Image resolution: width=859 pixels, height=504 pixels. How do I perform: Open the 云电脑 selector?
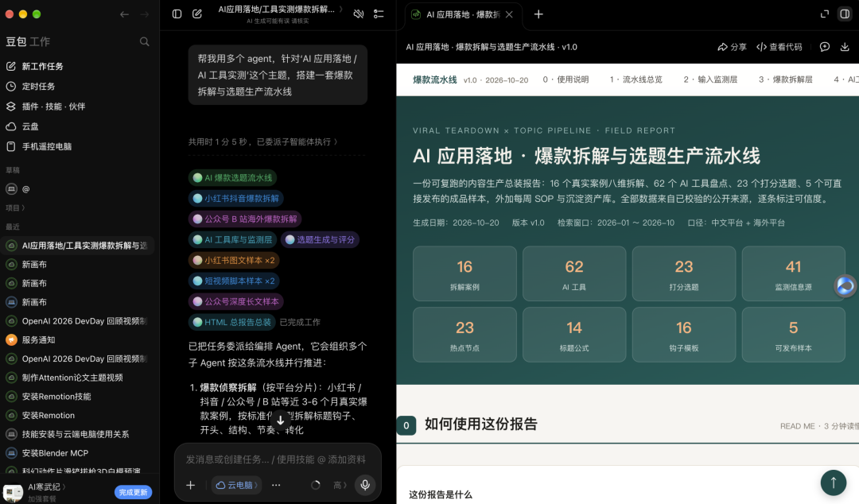(236, 485)
